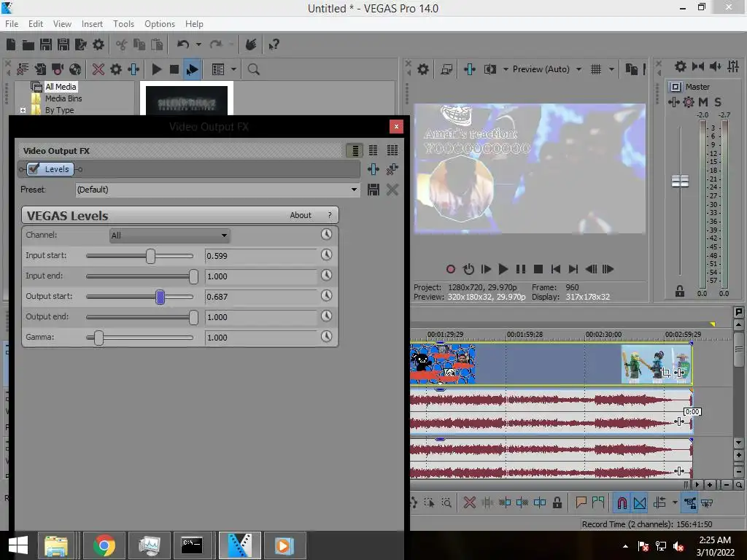Click the Input start value field 0.599

(x=260, y=256)
